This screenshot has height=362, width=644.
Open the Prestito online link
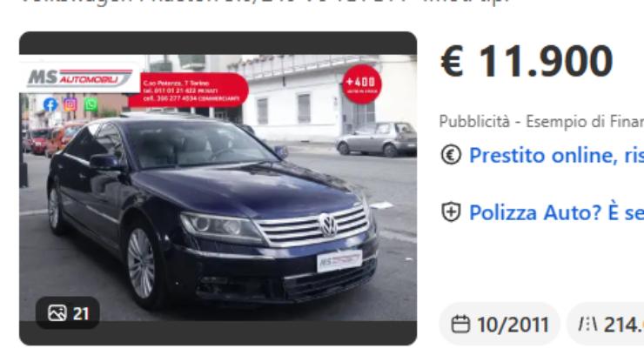pos(556,155)
